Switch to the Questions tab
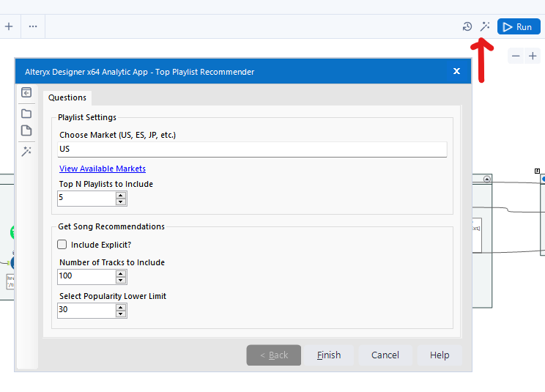 [x=67, y=97]
